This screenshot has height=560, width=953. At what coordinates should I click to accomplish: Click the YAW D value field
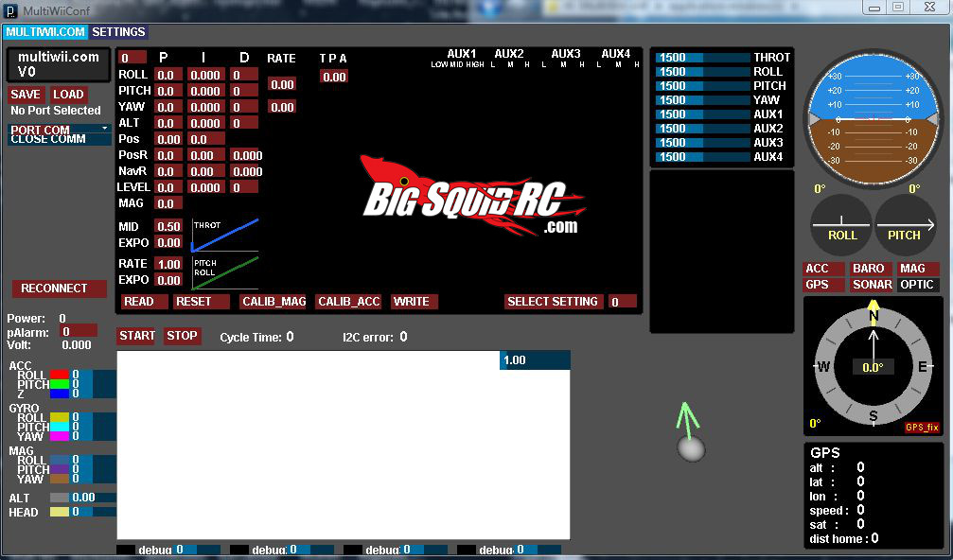coord(244,107)
